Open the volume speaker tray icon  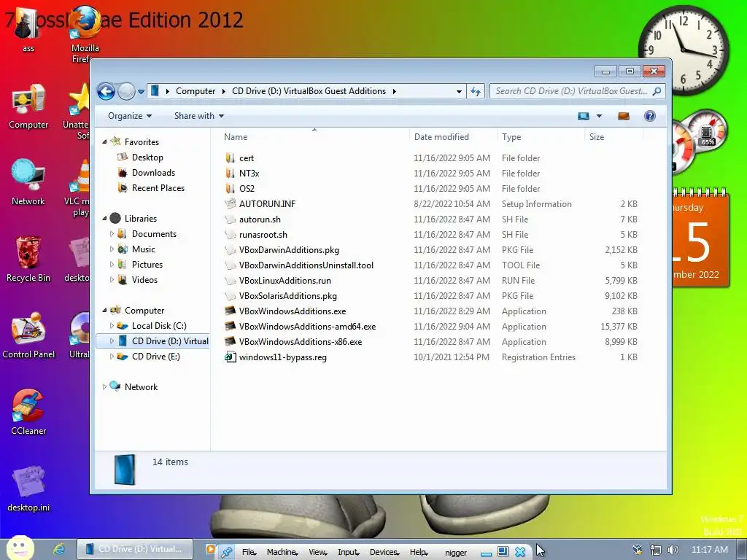click(673, 550)
